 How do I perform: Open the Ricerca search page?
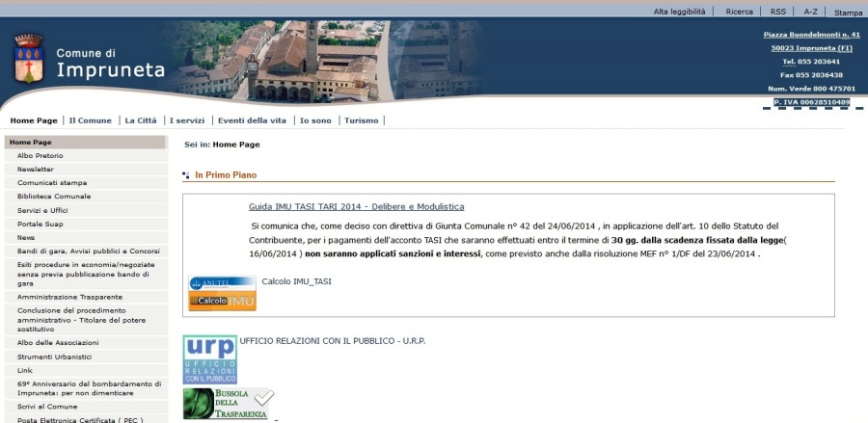point(739,12)
